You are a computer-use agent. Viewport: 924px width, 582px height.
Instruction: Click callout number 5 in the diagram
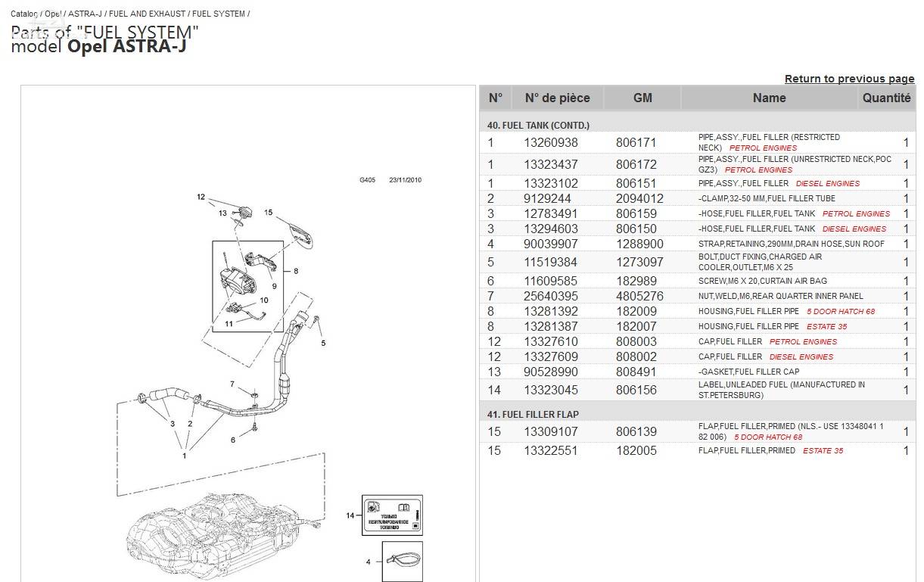(x=323, y=343)
